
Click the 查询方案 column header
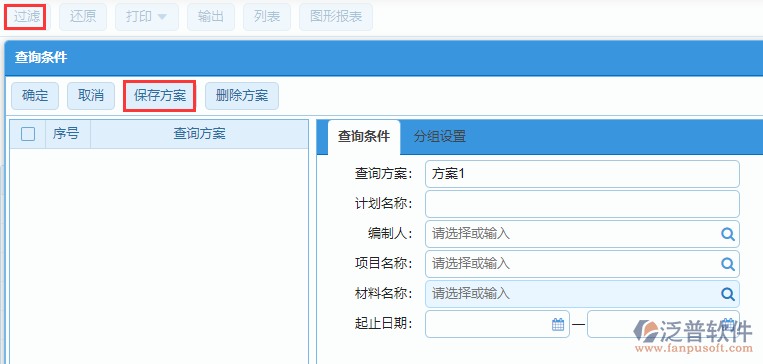(x=200, y=134)
